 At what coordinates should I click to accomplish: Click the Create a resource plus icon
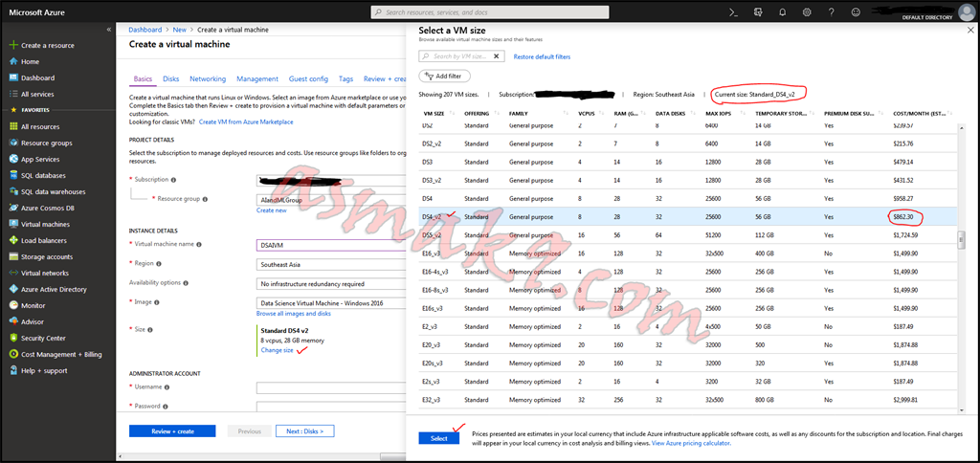coord(13,46)
